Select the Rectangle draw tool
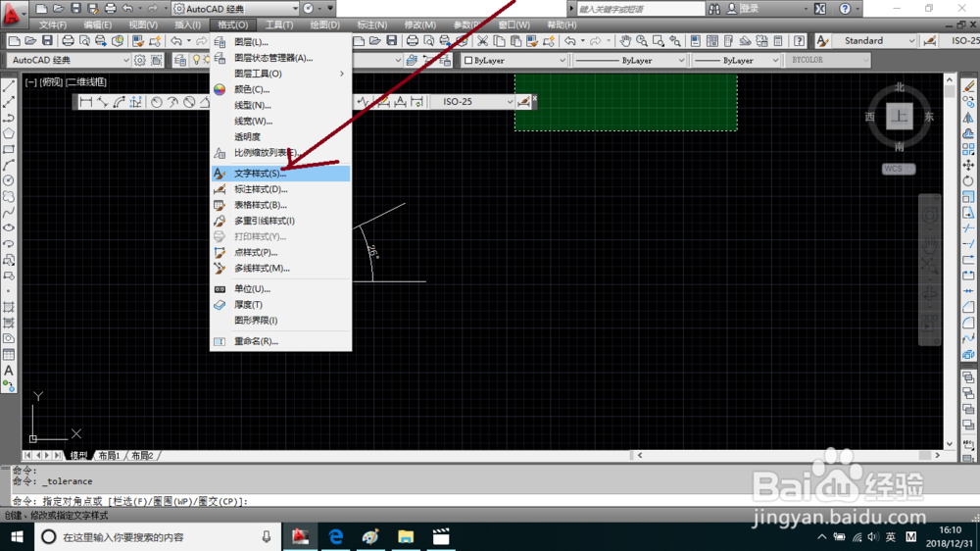 9,149
